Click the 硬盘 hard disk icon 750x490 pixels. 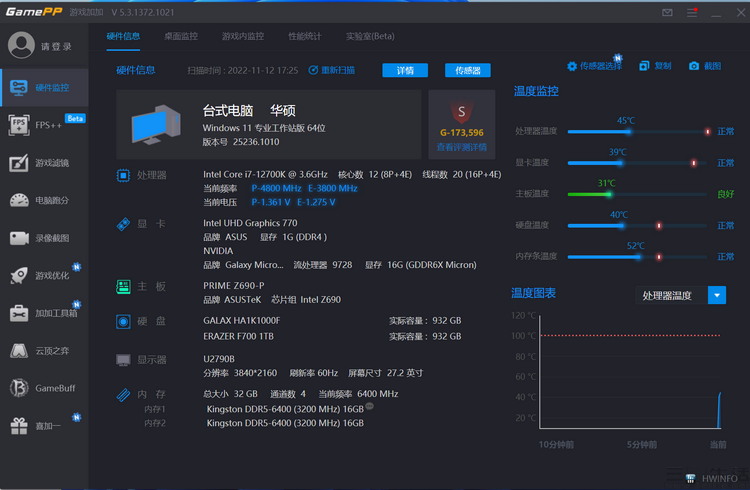pos(123,321)
